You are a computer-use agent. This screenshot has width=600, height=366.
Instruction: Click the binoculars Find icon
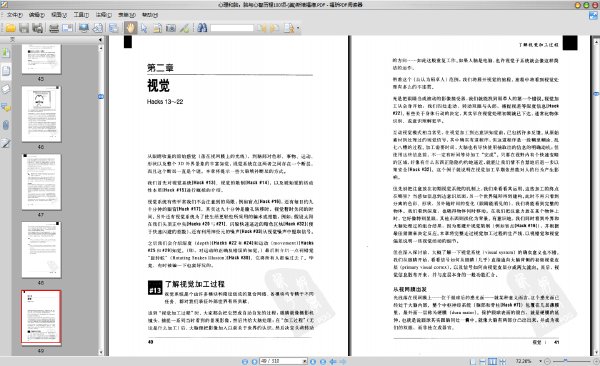coord(202,28)
